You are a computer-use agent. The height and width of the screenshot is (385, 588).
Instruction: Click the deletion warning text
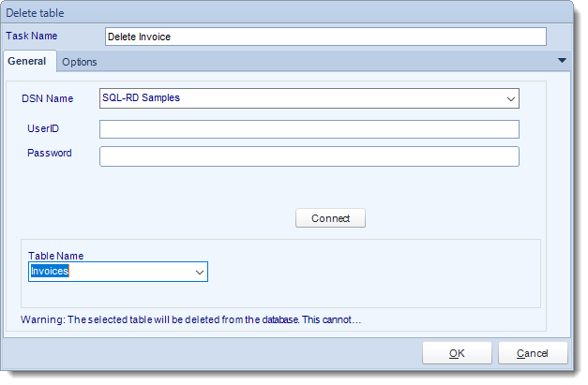pyautogui.click(x=191, y=319)
